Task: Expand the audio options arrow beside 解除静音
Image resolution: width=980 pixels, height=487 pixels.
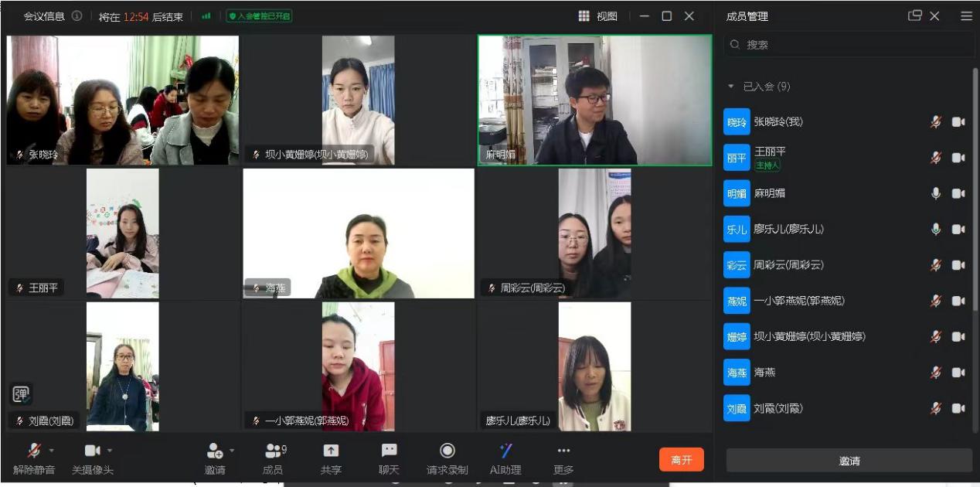Action: [52, 450]
